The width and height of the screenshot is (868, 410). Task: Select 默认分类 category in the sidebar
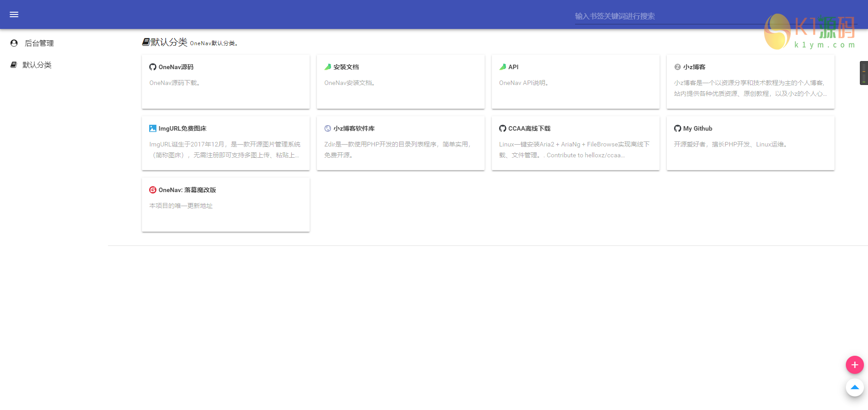[37, 65]
